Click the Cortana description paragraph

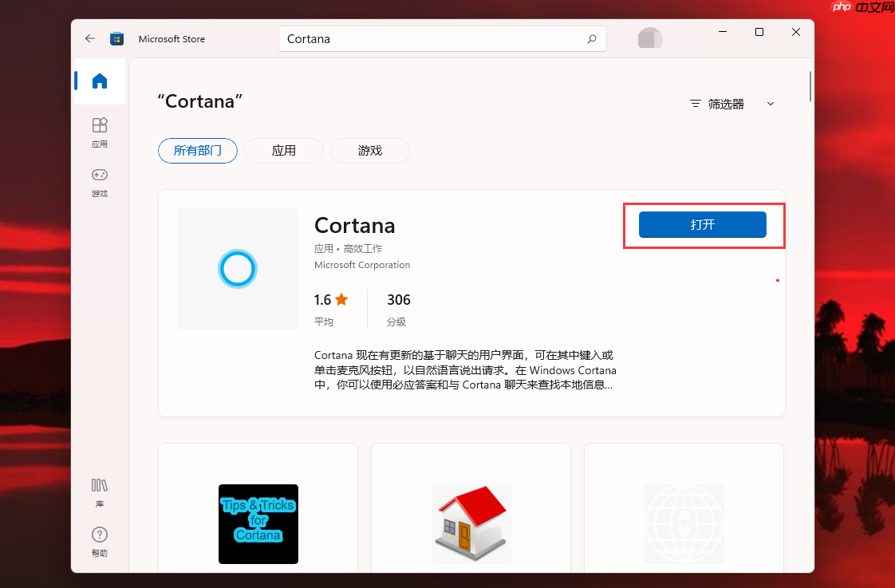coord(465,370)
